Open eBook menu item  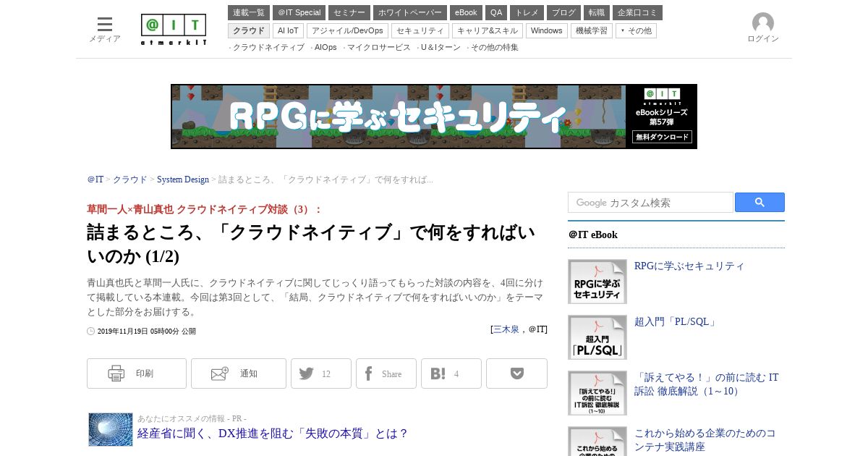point(466,12)
